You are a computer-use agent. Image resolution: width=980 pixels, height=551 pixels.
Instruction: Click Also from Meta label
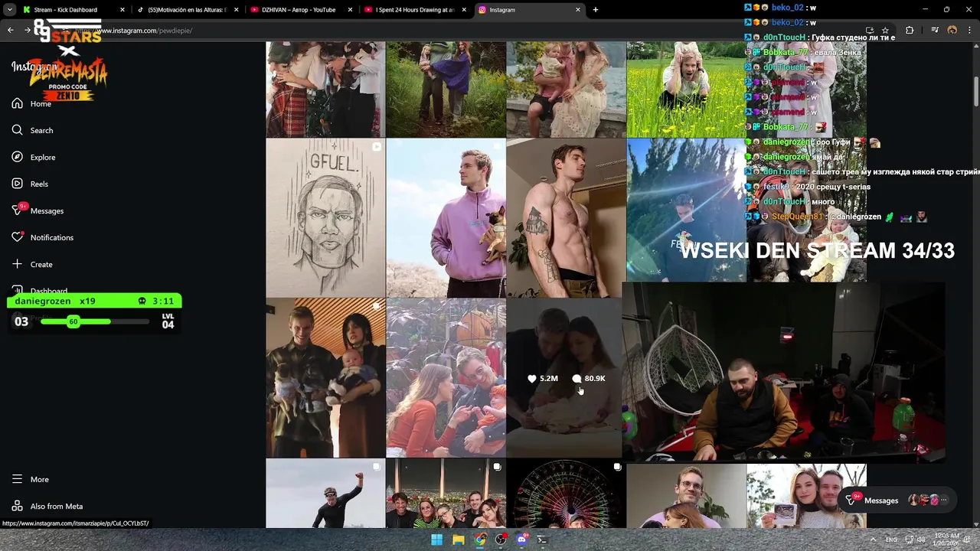[x=57, y=507]
